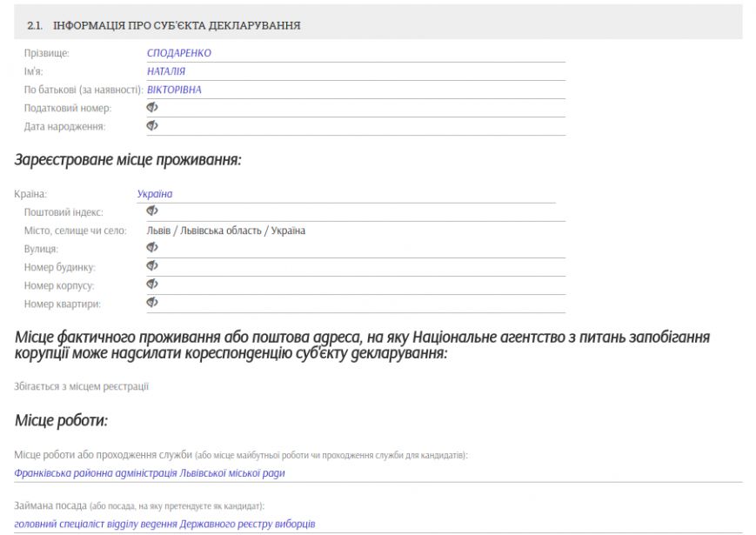Select surname value СПОДАРЕНКО
Image resolution: width=756 pixels, height=535 pixels.
[x=179, y=53]
